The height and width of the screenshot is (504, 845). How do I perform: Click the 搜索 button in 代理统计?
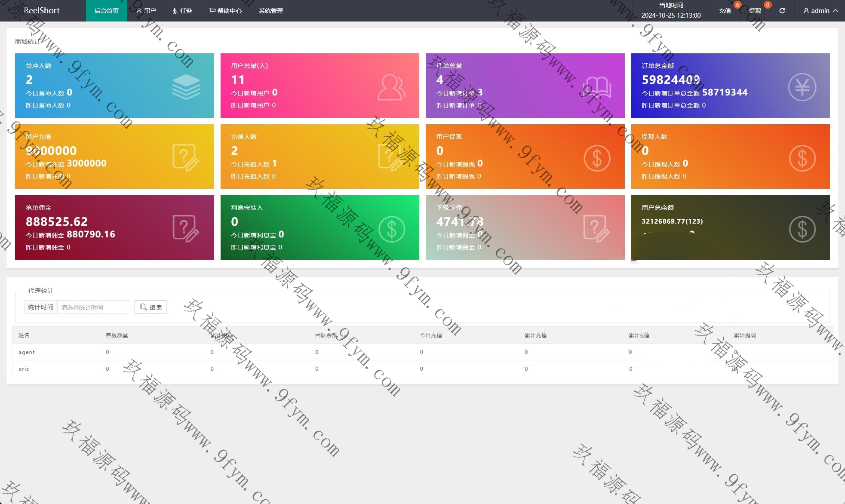[x=151, y=307]
